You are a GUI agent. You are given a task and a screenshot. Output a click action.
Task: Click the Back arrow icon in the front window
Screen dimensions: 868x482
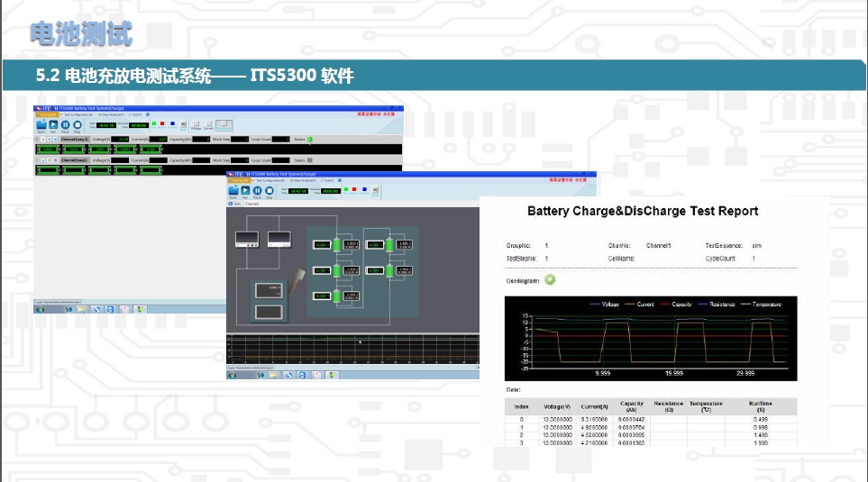coord(233,205)
